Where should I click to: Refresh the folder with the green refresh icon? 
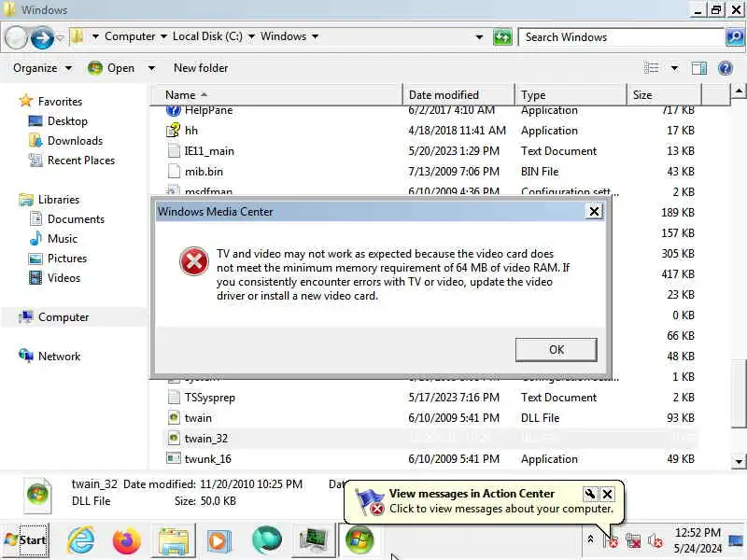pos(502,37)
